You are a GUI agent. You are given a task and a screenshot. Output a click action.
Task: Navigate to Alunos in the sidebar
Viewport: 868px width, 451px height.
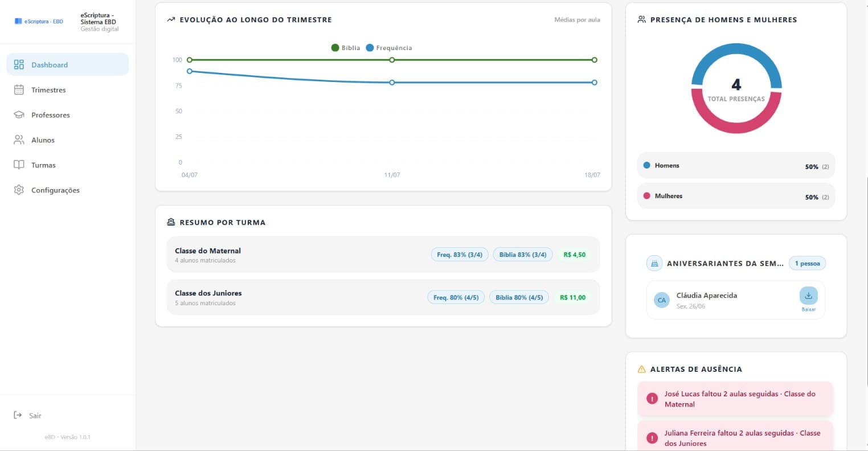67,140
